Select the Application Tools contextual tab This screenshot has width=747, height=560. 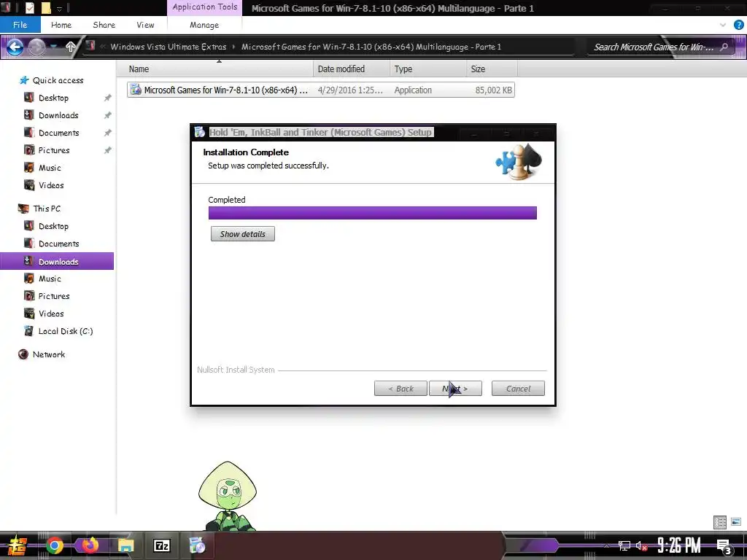[205, 7]
